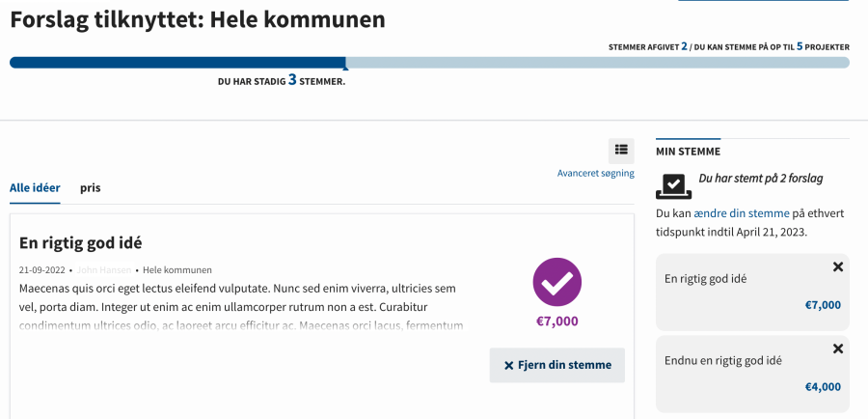The image size is (868, 419).
Task: Open the 'Avanceret søgning' link
Action: 595,174
